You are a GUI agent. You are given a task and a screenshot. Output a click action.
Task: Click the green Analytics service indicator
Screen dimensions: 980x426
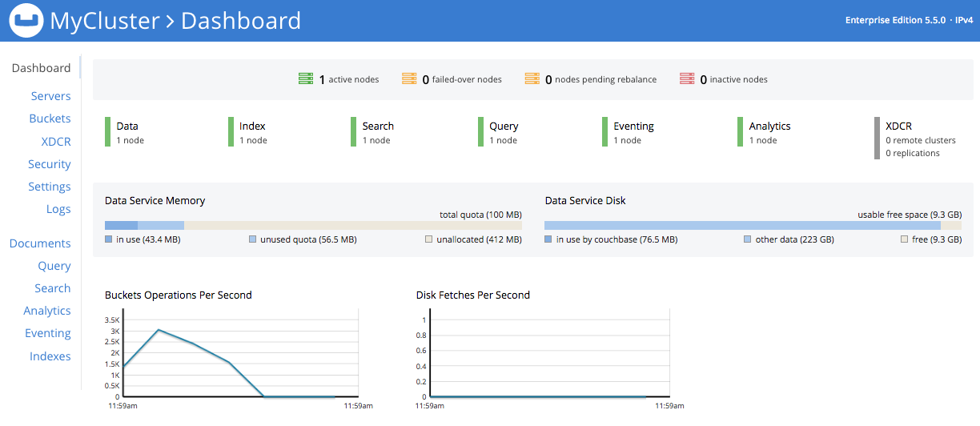[x=741, y=132]
